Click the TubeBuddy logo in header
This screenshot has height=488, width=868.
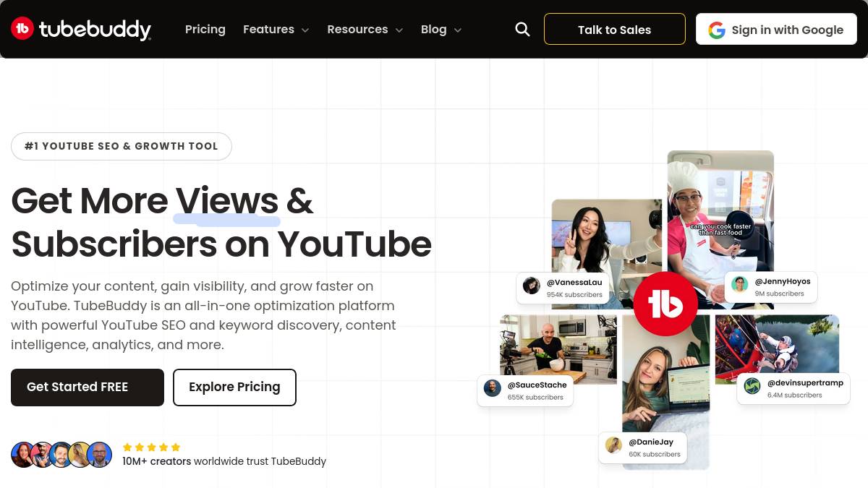coord(81,29)
